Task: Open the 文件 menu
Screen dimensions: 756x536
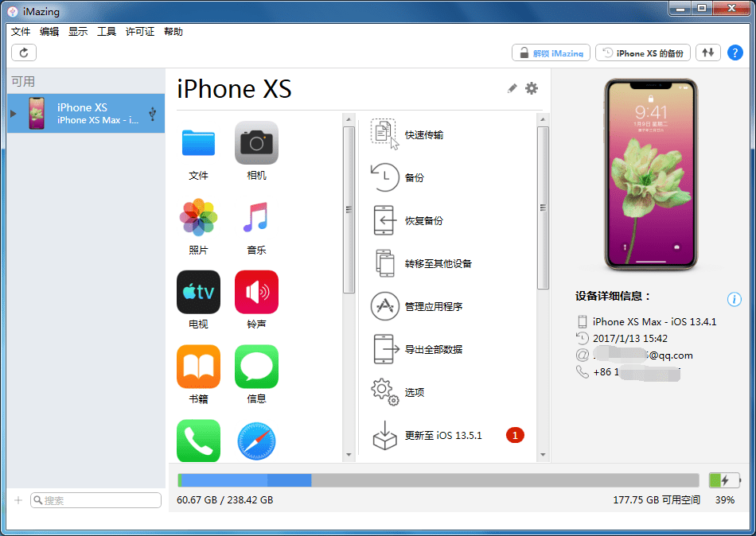Action: 21,31
